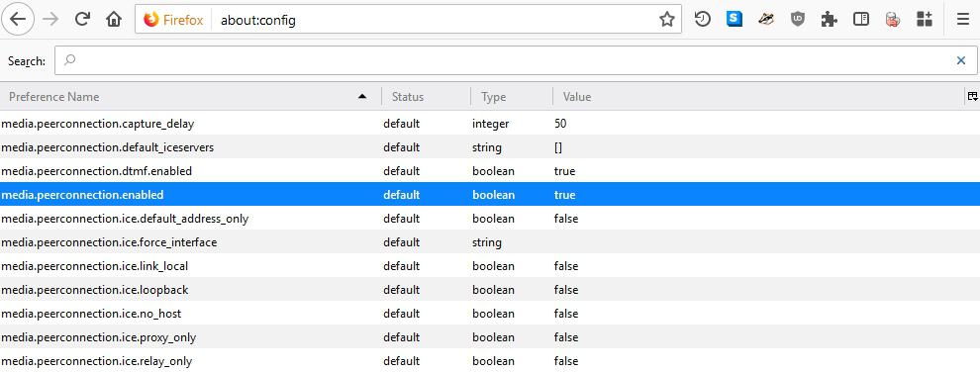Screen dimensions: 980x372
Task: Select media.peerconnection.ice.link_local row
Action: [490, 266]
